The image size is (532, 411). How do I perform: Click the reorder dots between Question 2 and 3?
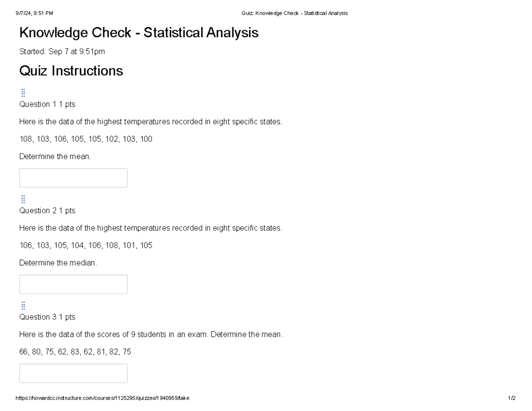(23, 305)
